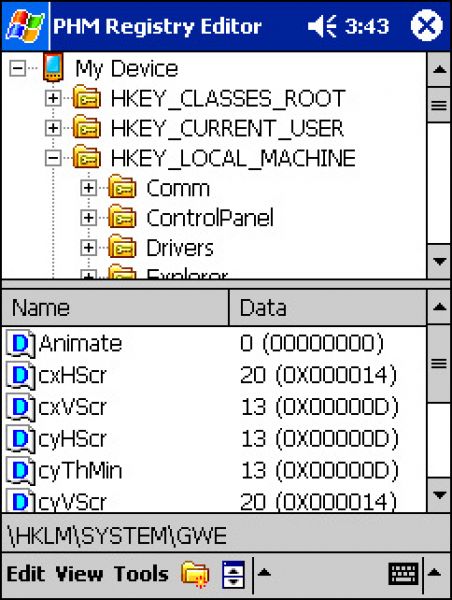The height and width of the screenshot is (600, 452).
Task: Sort values by Data column header
Action: (x=328, y=308)
